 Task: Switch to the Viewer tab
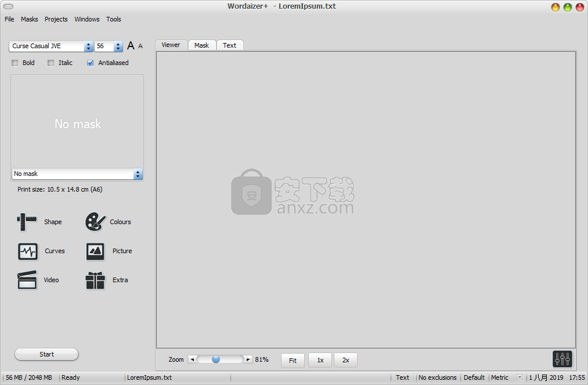click(171, 45)
